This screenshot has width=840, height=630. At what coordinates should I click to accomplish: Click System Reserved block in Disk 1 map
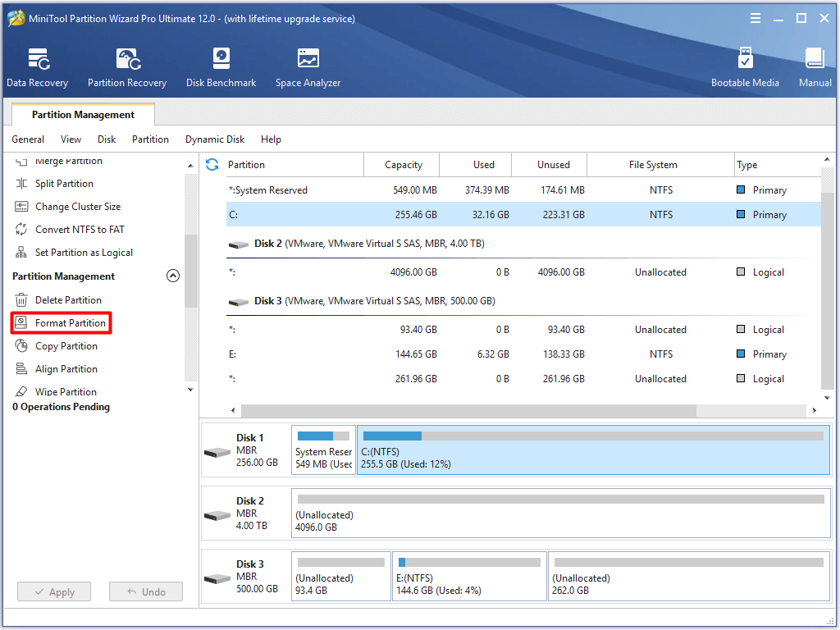click(323, 450)
